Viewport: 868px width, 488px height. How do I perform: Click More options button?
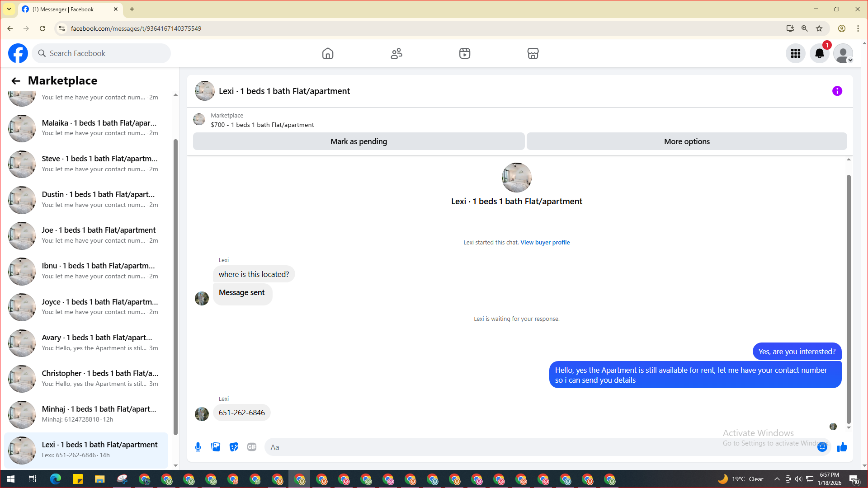686,141
